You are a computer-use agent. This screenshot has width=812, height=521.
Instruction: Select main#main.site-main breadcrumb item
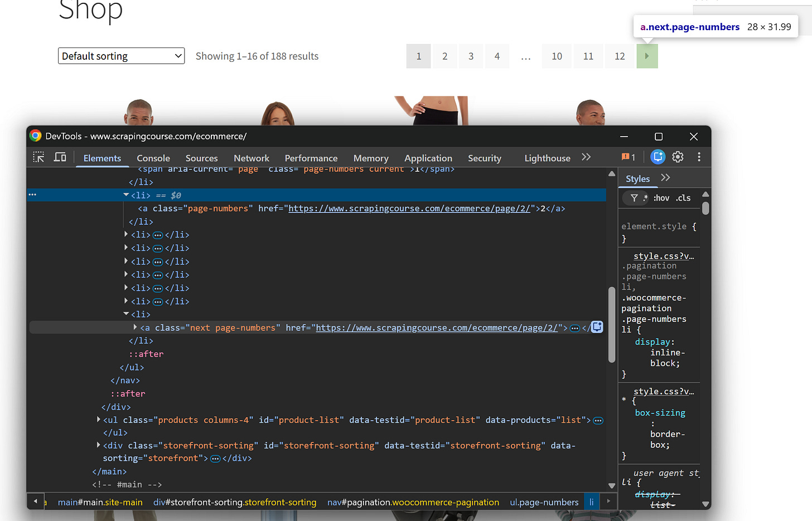pyautogui.click(x=100, y=502)
